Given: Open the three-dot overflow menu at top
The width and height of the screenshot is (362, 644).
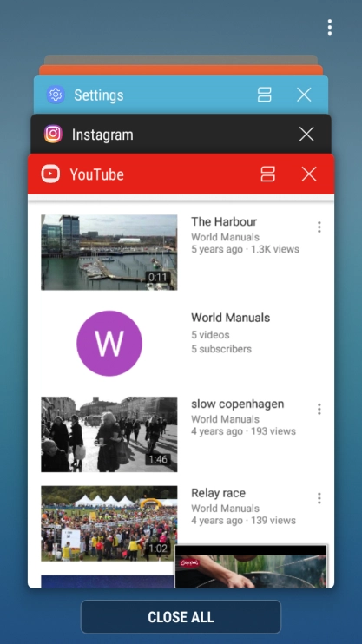Looking at the screenshot, I should [330, 27].
